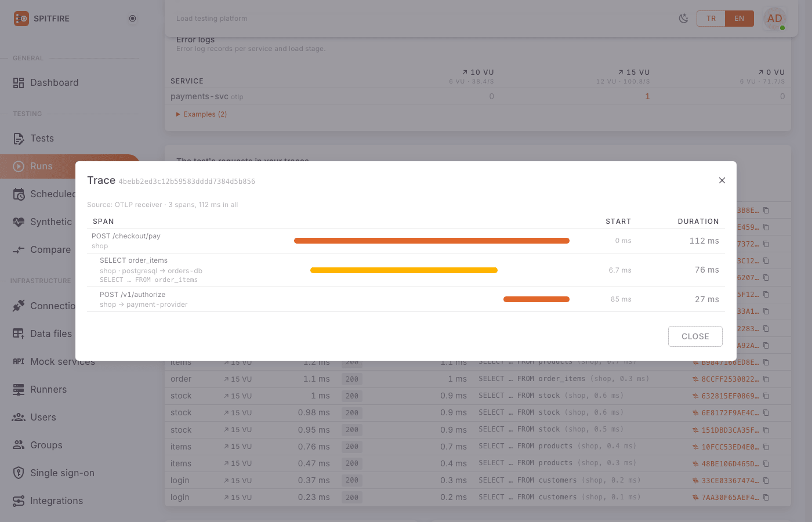812x522 pixels.
Task: Click the Synthetic heartbeat icon
Action: click(x=19, y=222)
